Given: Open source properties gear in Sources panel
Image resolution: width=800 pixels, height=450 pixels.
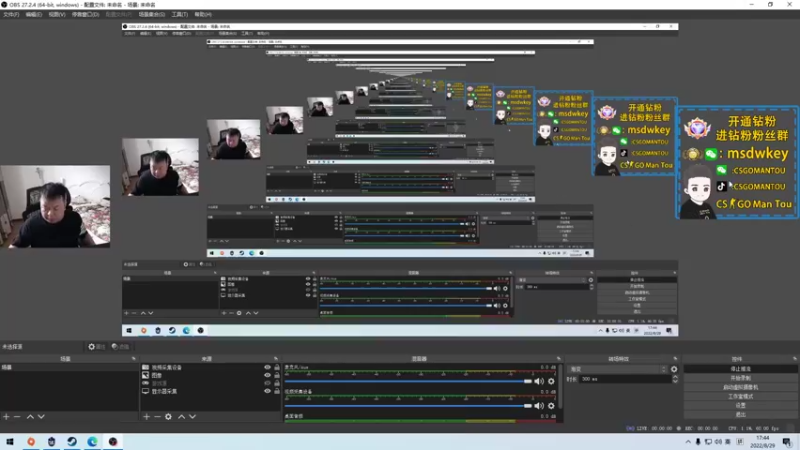Looking at the screenshot, I should [168, 417].
